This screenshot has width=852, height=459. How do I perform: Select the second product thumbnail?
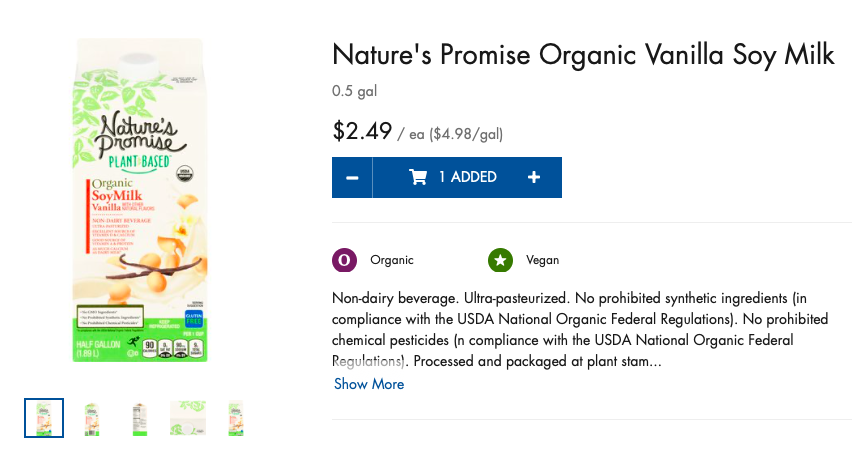(92, 418)
